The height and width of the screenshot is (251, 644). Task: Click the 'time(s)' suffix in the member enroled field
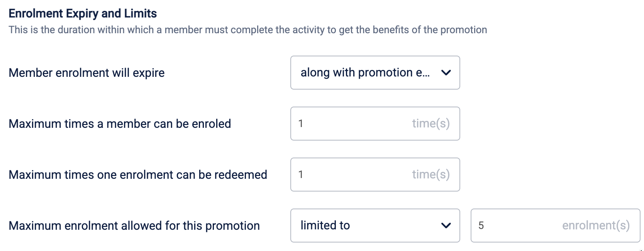tap(430, 124)
